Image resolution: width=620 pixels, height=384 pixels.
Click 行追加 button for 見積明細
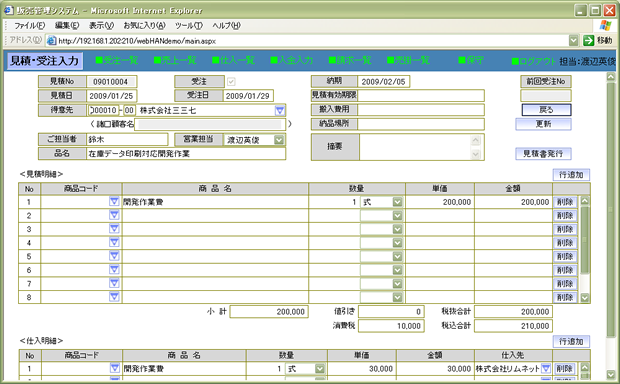coord(571,175)
